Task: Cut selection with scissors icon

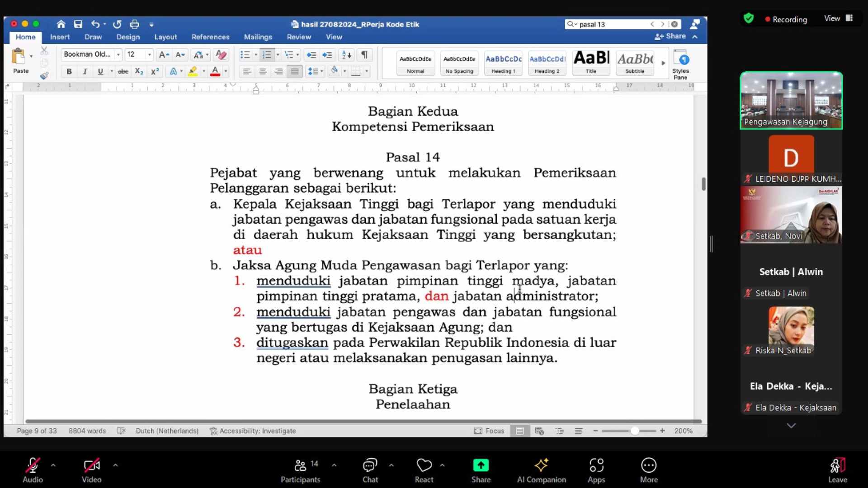Action: pyautogui.click(x=44, y=51)
